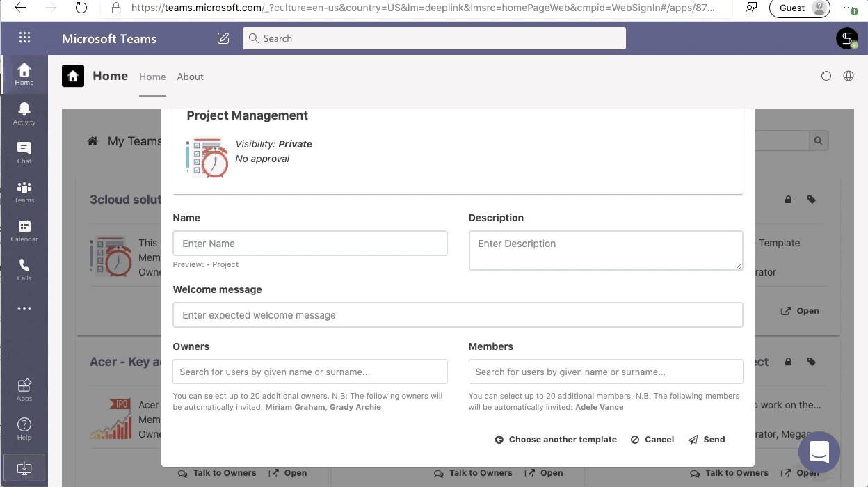Viewport: 868px width, 487px height.
Task: Switch to the About tab
Action: [x=190, y=77]
